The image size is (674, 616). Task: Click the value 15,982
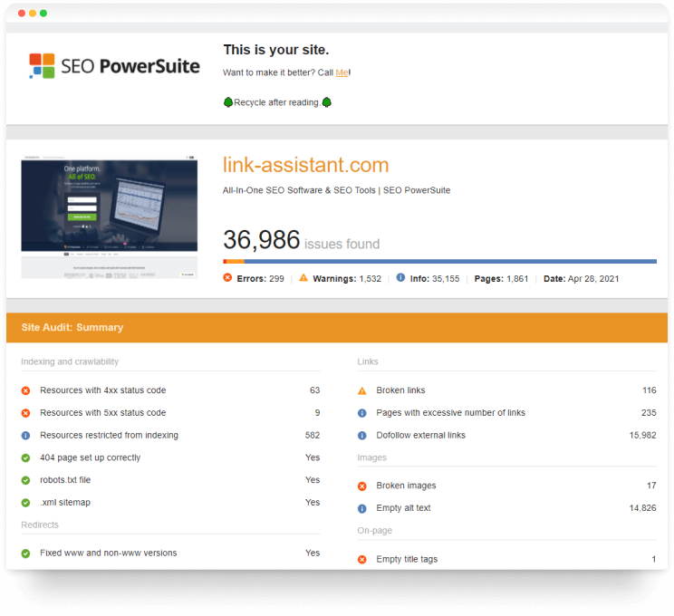(642, 435)
